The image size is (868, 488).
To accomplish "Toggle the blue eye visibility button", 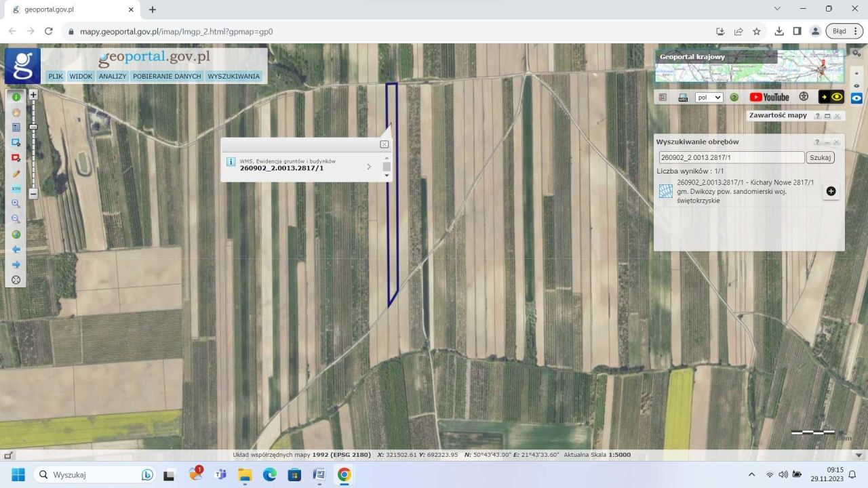I will (856, 98).
